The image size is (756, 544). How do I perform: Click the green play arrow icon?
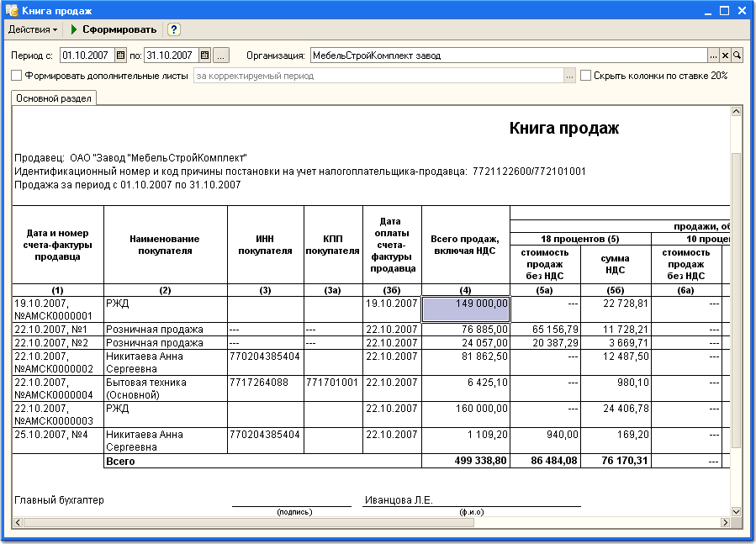(74, 29)
